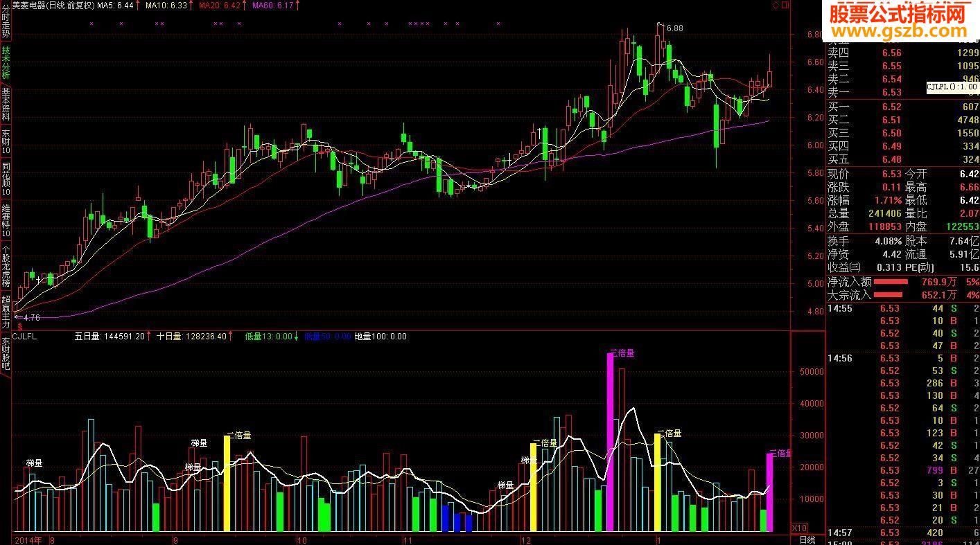Switch to the 超赢主力 side tab
Image resolution: width=980 pixels, height=545 pixels.
(x=6, y=312)
